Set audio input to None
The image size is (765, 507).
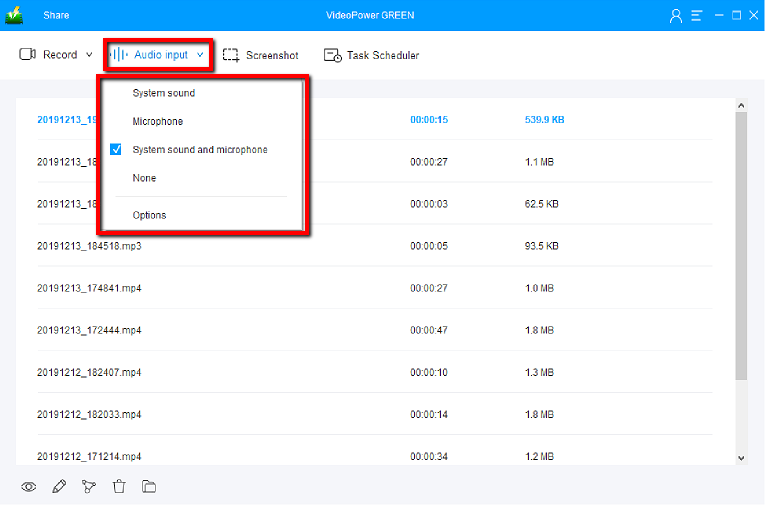pos(145,178)
